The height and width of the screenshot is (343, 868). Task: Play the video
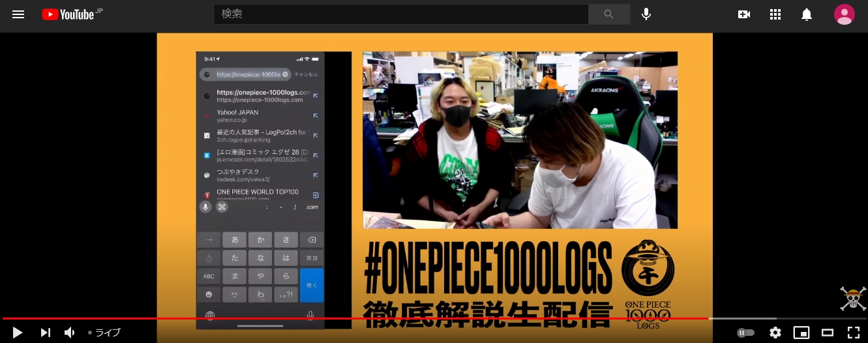pyautogui.click(x=18, y=333)
